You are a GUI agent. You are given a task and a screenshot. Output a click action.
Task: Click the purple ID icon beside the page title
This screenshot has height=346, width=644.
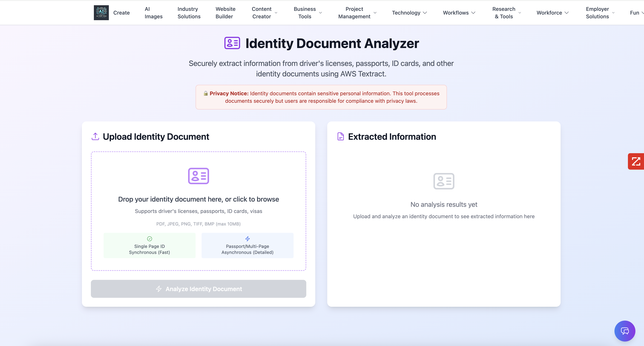[232, 43]
